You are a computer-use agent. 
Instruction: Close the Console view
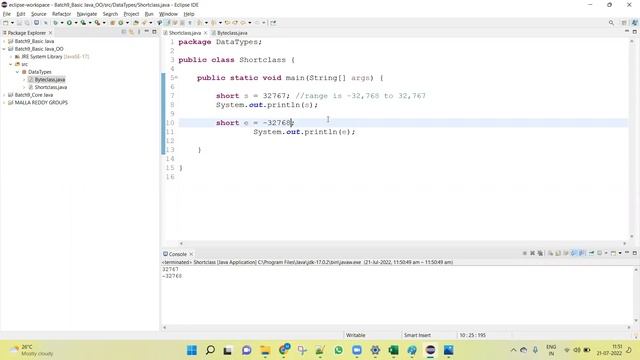[x=191, y=254]
